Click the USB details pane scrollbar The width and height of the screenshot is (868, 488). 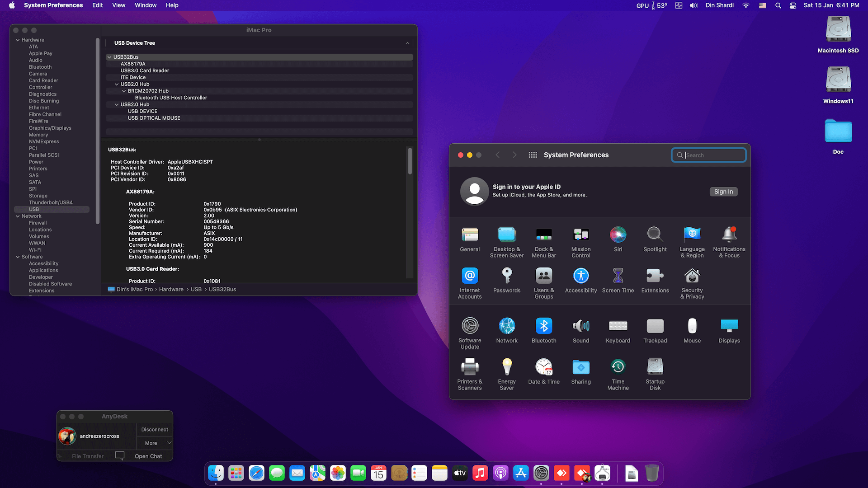coord(410,161)
